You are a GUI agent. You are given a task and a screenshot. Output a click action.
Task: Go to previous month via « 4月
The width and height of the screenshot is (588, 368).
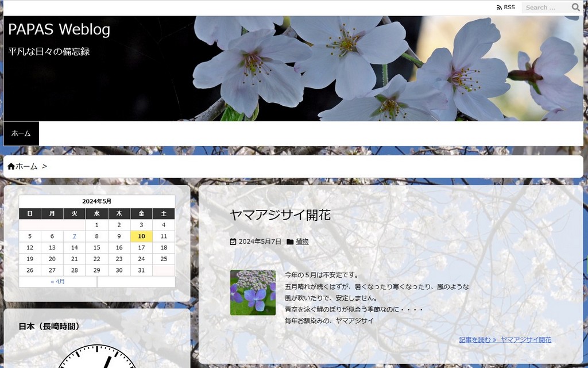coord(57,282)
